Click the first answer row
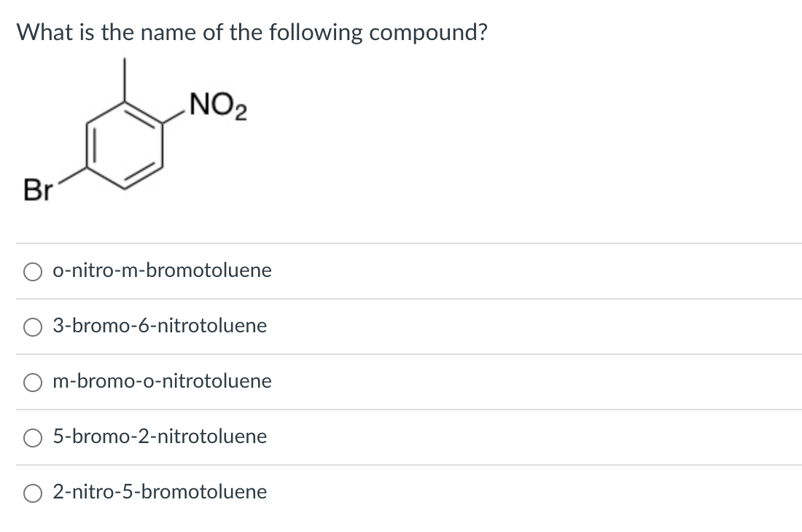Screen dimensions: 802x532 click(x=401, y=270)
